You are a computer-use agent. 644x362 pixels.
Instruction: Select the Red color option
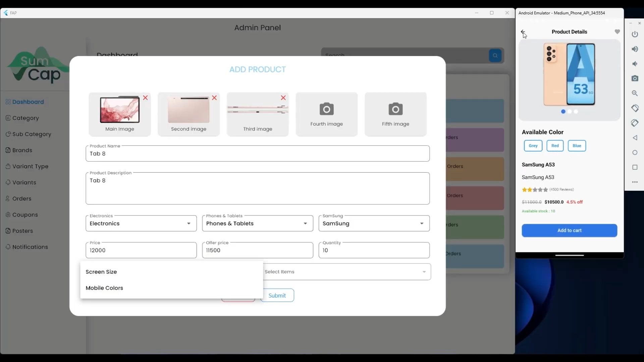555,146
